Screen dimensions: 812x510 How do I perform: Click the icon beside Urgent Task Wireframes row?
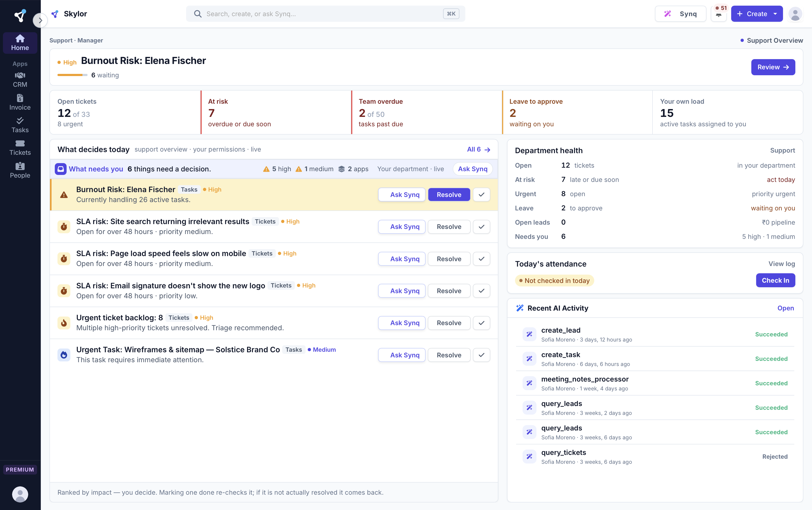pyautogui.click(x=64, y=355)
